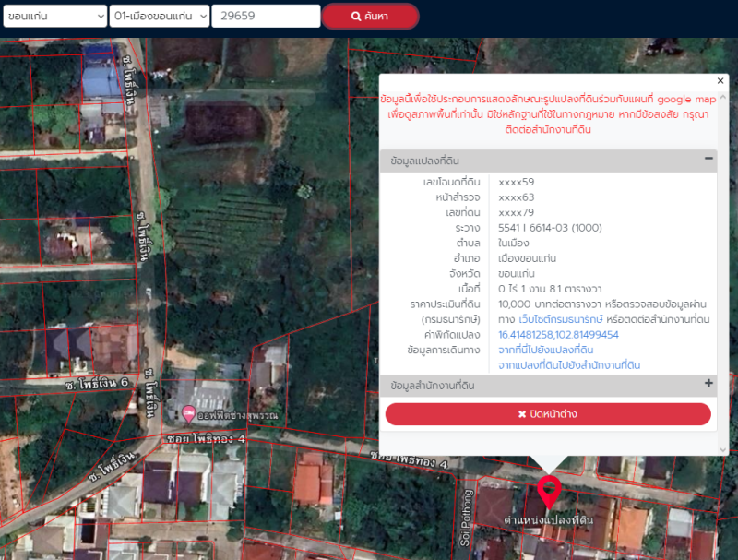Open the district dropdown 01-เมืองขอนแก่น
The height and width of the screenshot is (560, 738).
(x=159, y=17)
